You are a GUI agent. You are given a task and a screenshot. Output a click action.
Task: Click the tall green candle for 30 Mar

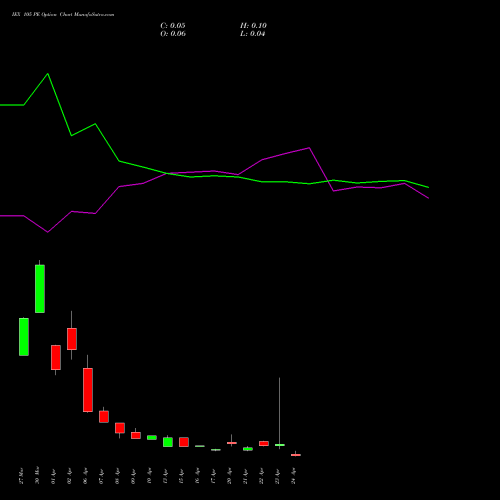(x=40, y=289)
